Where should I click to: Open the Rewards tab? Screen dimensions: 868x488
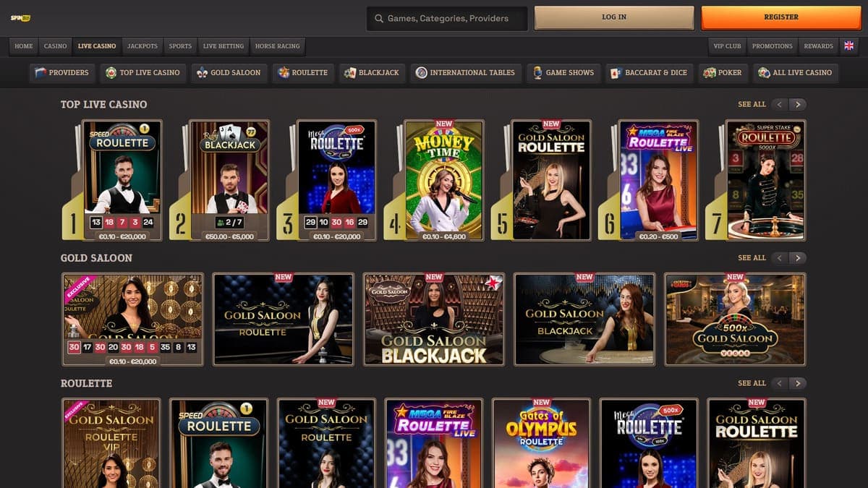[x=819, y=46]
